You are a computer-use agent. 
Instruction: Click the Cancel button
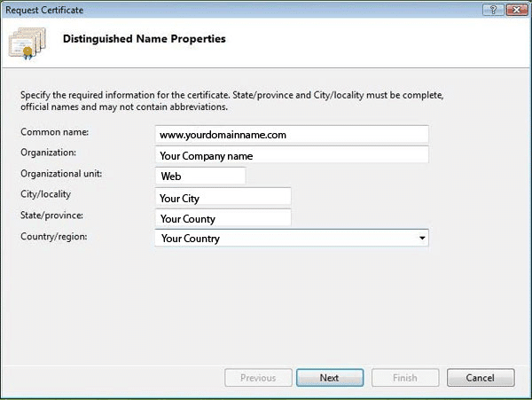tap(481, 378)
